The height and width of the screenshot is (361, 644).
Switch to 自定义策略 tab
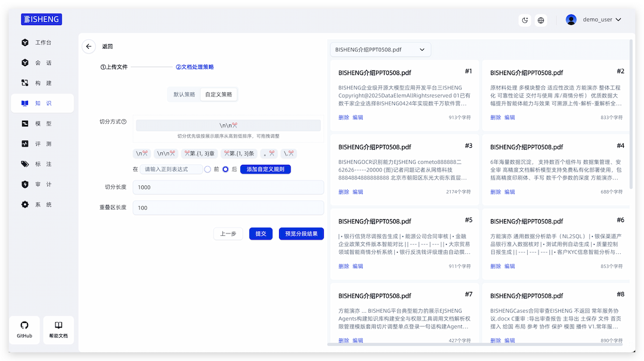click(x=218, y=94)
